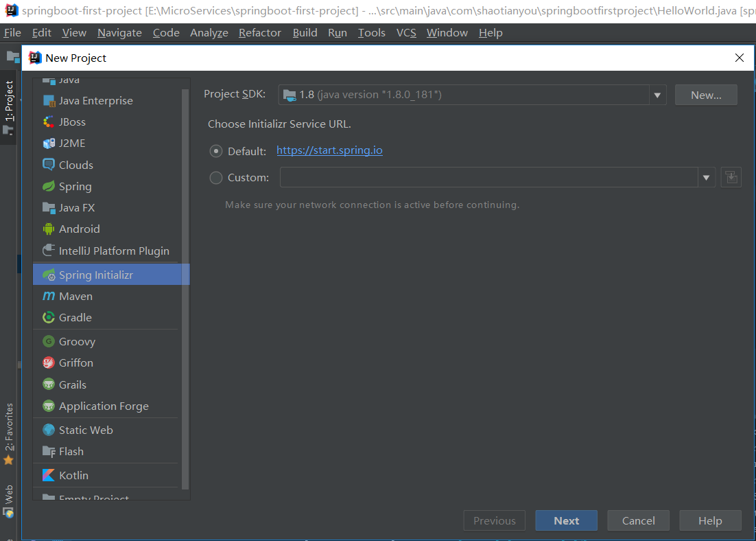Select Gradle in the project list

(107, 317)
